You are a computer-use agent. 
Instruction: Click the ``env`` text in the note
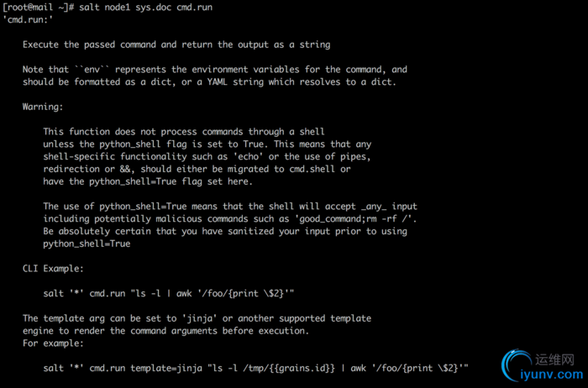coord(92,70)
